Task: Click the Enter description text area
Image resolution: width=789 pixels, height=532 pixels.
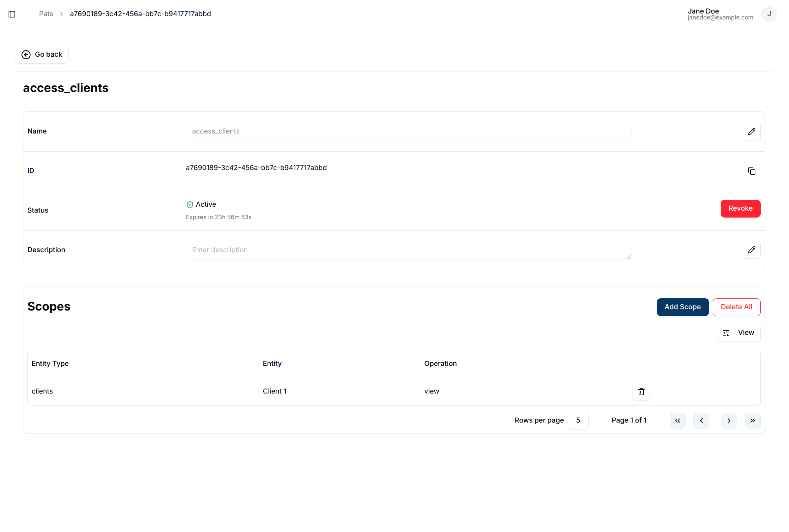Action: point(408,250)
